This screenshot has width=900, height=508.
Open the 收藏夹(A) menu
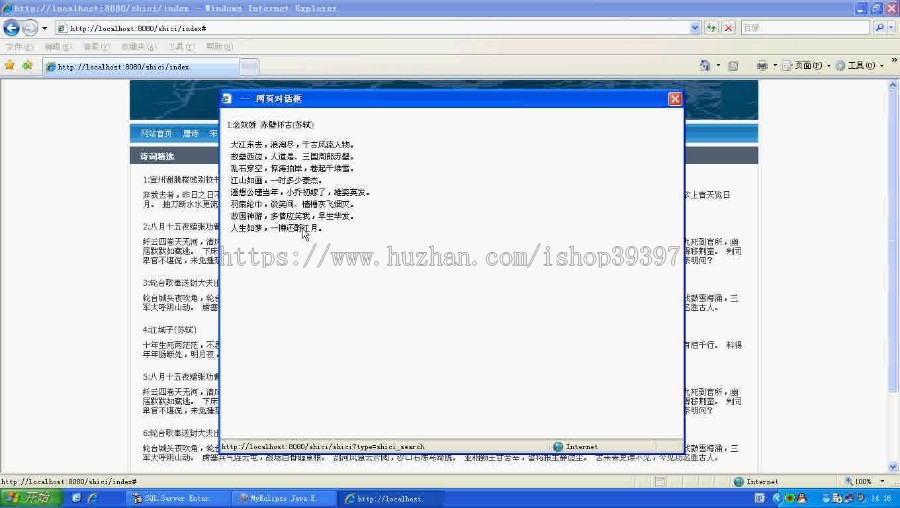138,46
